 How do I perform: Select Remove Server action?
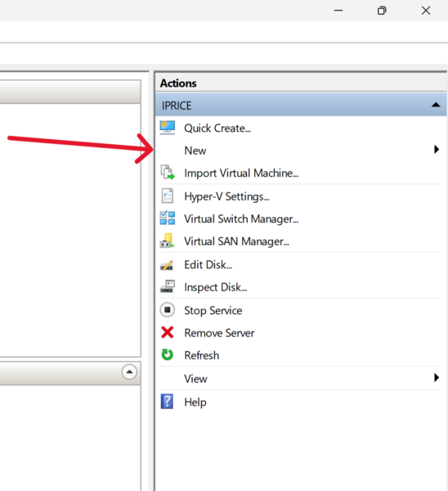(219, 333)
